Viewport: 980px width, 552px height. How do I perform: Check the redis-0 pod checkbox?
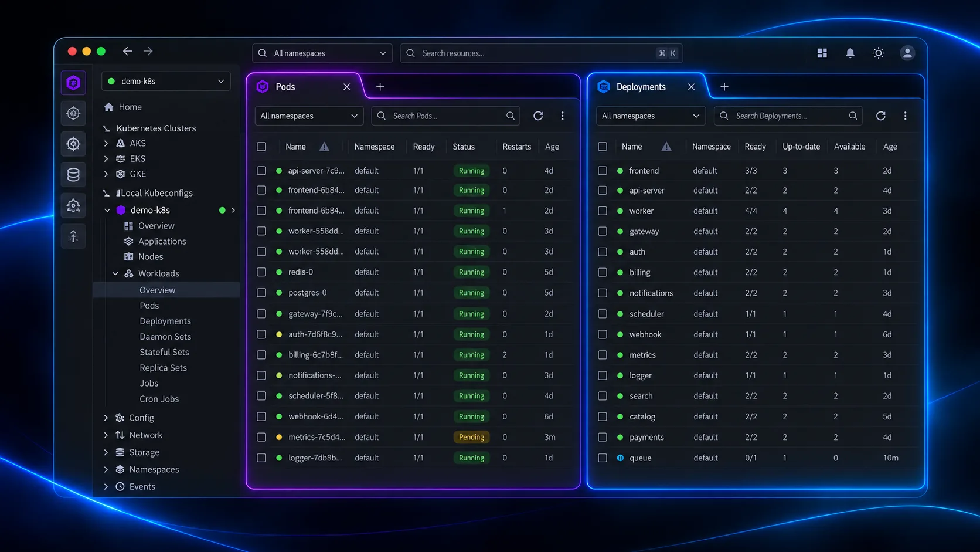tap(261, 272)
